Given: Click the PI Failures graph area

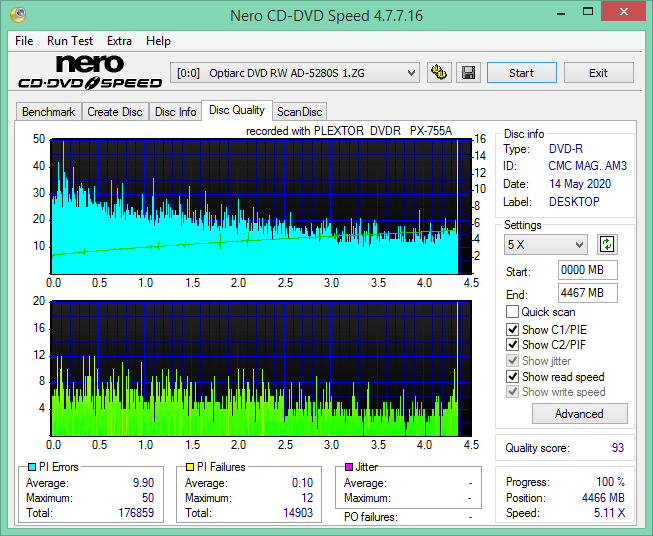Looking at the screenshot, I should pyautogui.click(x=261, y=369).
